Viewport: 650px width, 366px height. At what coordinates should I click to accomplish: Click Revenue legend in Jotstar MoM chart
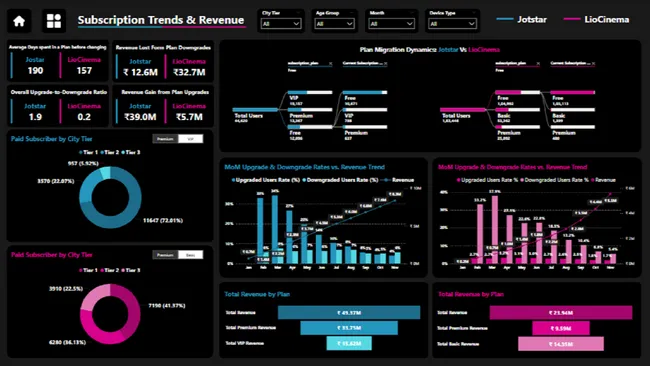(x=398, y=180)
